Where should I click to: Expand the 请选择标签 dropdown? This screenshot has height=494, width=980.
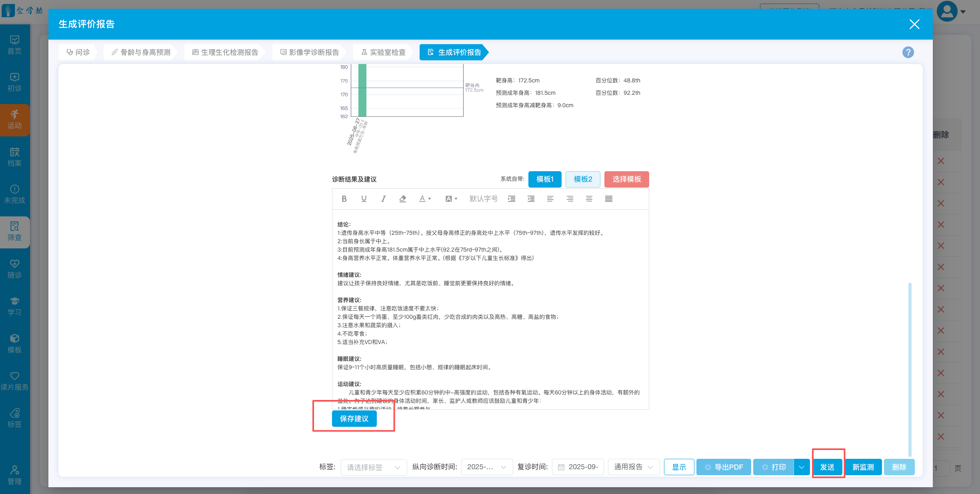point(373,467)
